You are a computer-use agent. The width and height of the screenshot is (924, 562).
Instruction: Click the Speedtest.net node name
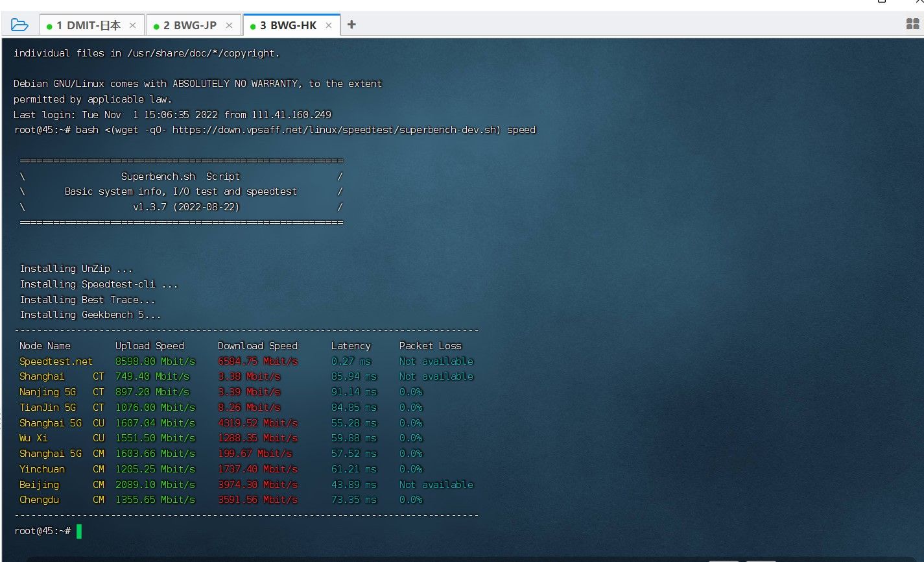click(56, 361)
